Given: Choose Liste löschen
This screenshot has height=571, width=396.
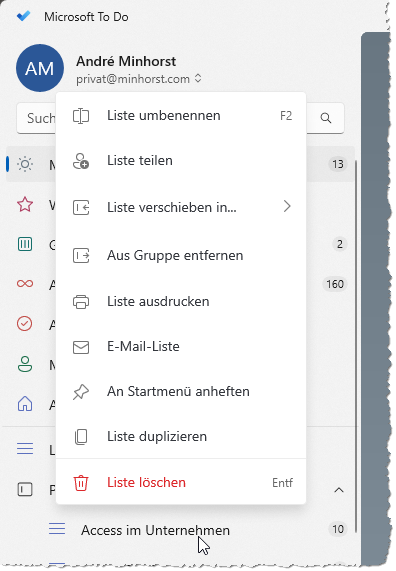Looking at the screenshot, I should click(181, 483).
